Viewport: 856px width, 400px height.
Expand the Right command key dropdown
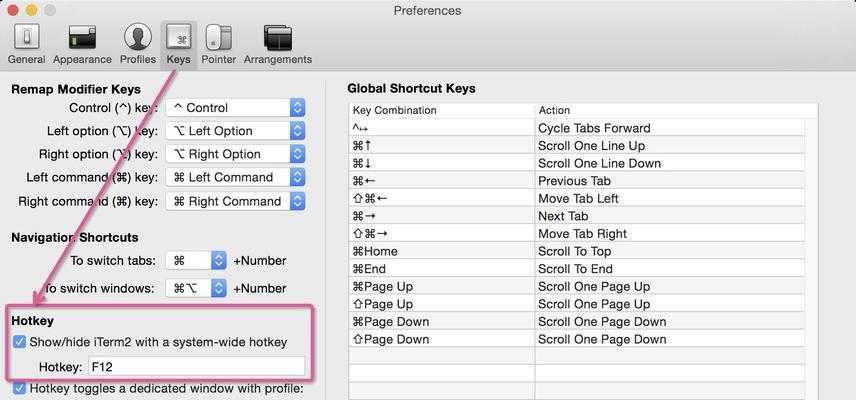pos(235,201)
